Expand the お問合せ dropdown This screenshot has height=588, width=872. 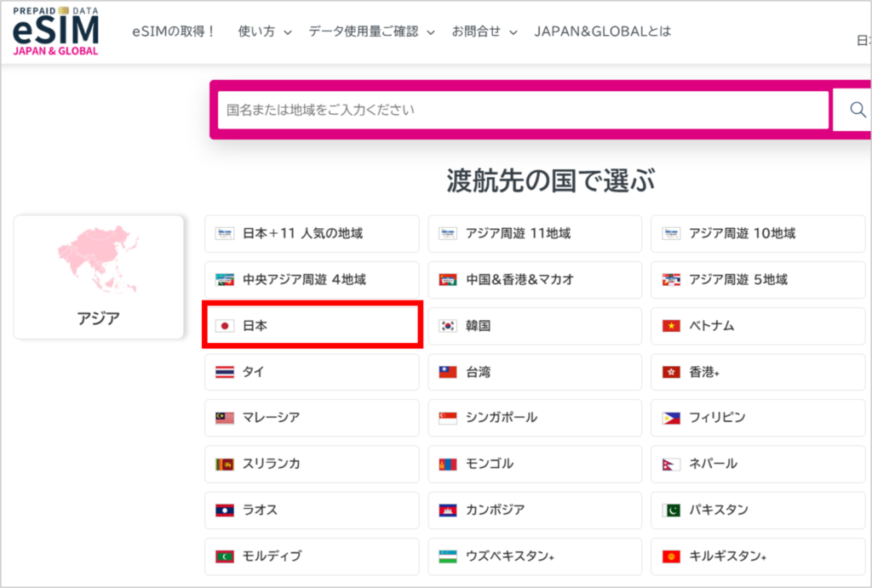point(479,30)
